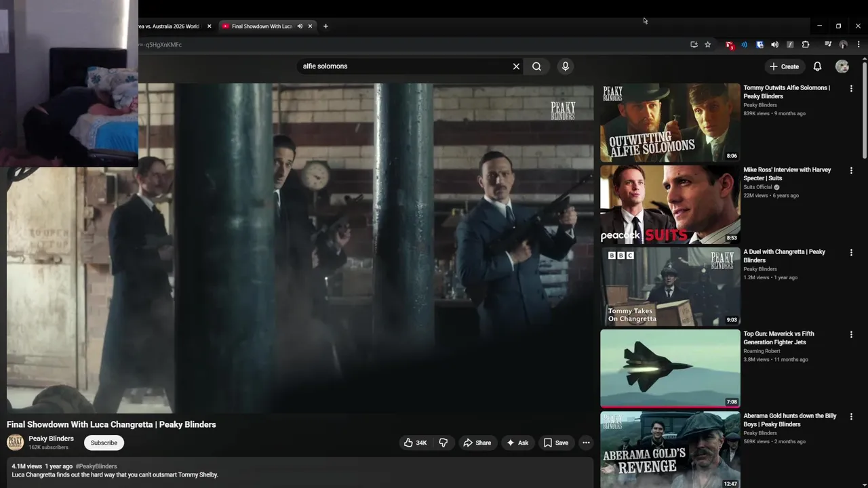
Task: Close the Final Showdown With Luca tab
Action: point(311,26)
